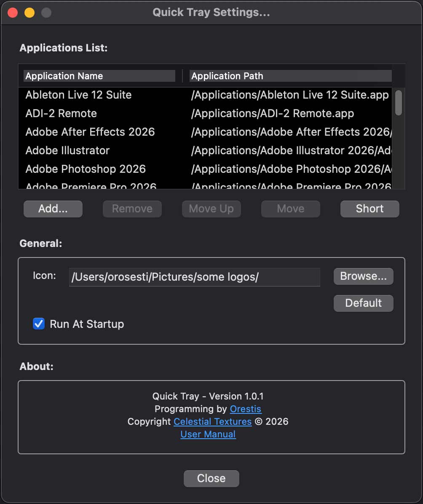Click the Adobe Illustrator 2026 path cell
423x504 pixels.
pos(291,150)
